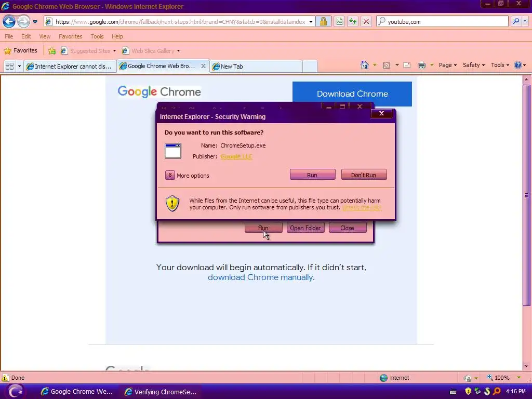
Task: Click the Forward navigation arrow
Action: pos(23,22)
